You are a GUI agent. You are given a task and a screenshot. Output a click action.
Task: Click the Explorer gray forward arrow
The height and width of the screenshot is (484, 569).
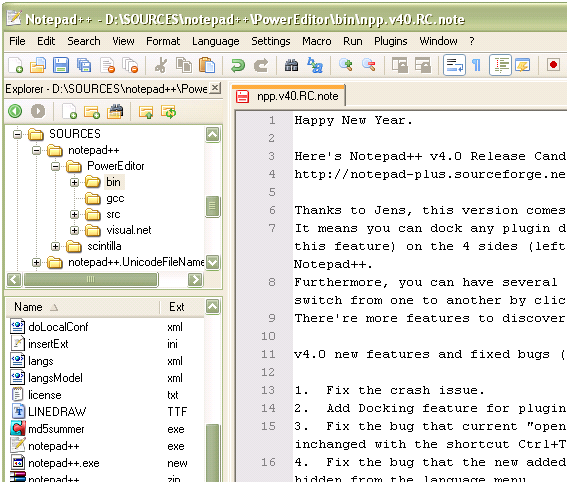(x=38, y=111)
